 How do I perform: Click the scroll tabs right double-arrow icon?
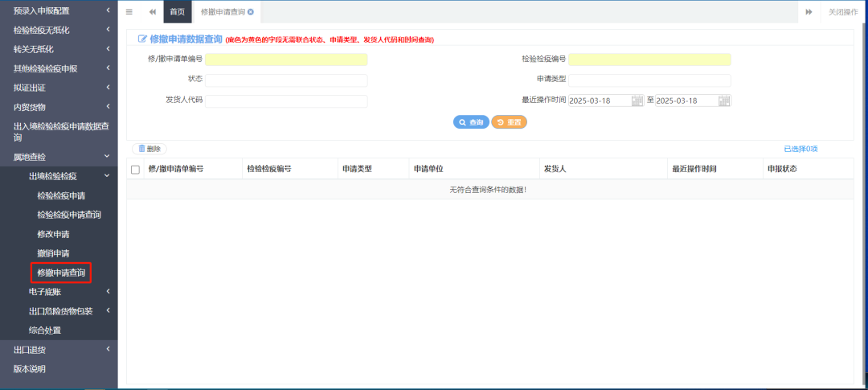pyautogui.click(x=809, y=12)
